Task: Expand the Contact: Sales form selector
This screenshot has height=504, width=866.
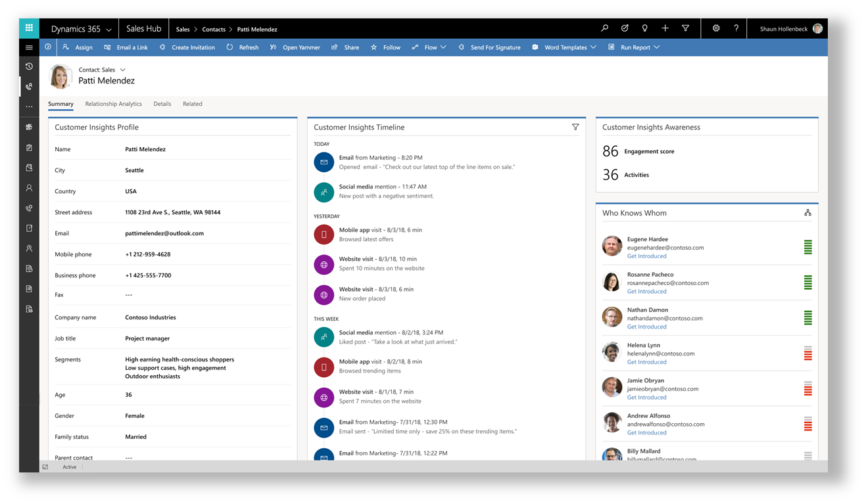Action: point(122,70)
